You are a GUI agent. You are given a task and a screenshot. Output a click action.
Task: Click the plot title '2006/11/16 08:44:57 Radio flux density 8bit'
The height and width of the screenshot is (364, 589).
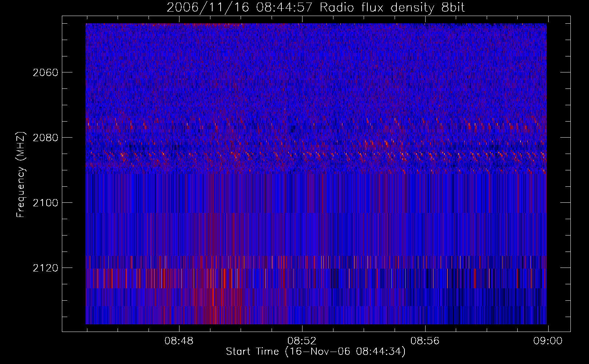316,8
